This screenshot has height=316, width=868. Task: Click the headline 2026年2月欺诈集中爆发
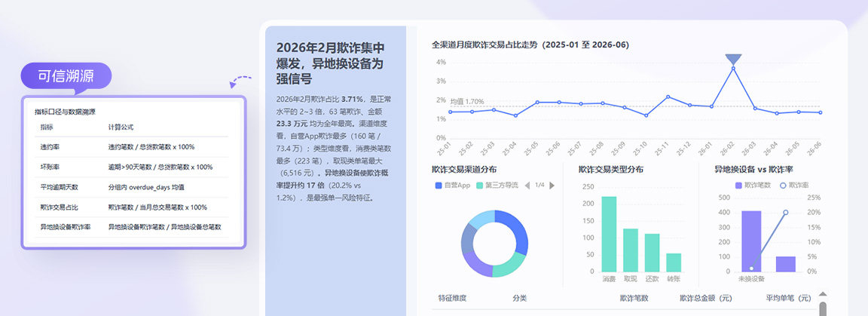coord(330,63)
